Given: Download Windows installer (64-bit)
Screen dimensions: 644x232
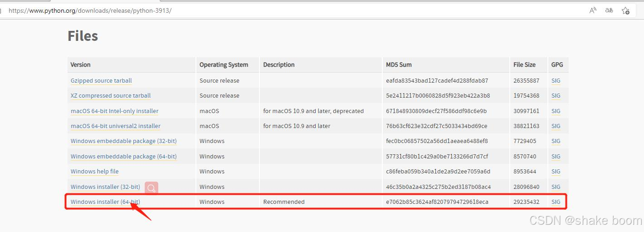Looking at the screenshot, I should pyautogui.click(x=105, y=202).
